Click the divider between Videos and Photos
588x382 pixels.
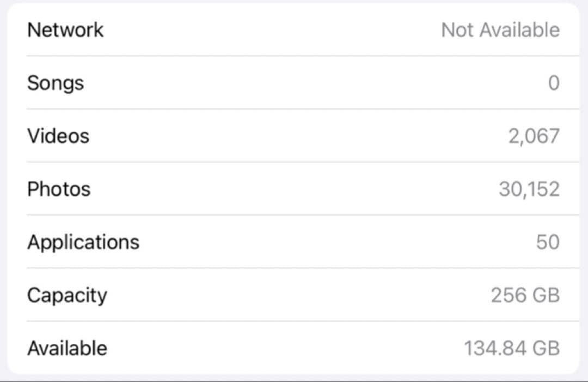coord(302,162)
